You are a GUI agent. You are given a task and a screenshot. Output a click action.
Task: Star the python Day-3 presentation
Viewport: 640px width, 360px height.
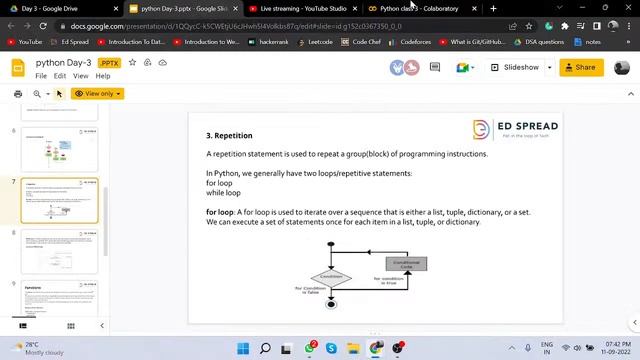tap(132, 62)
